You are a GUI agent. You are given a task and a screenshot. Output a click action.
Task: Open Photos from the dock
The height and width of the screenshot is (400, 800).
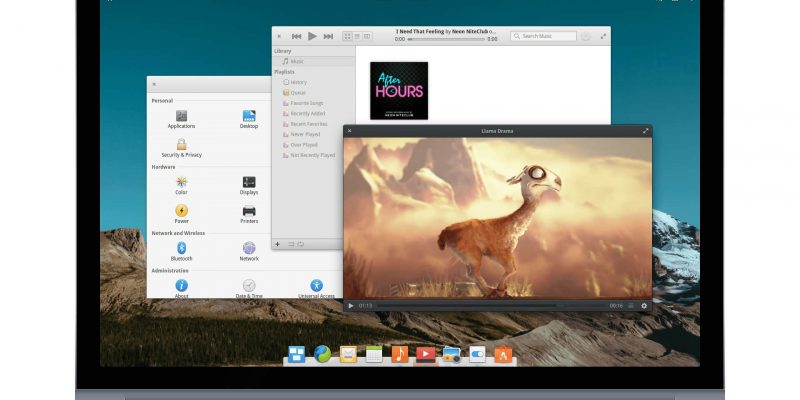coord(452,354)
